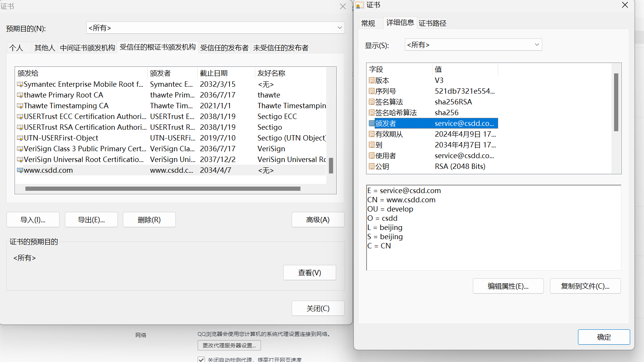Click the 导入(I)... button
Viewport: 644px width, 362px height.
[x=33, y=220]
